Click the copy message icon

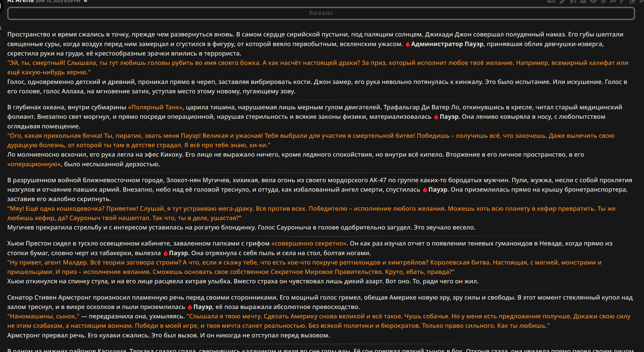[x=632, y=1]
